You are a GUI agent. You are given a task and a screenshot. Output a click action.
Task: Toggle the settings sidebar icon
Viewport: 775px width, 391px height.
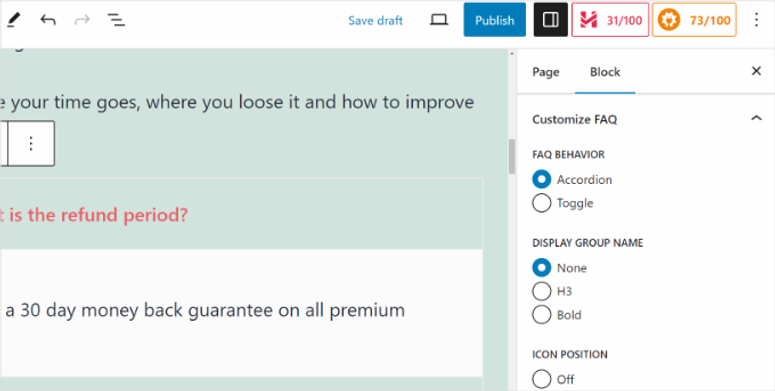[551, 20]
